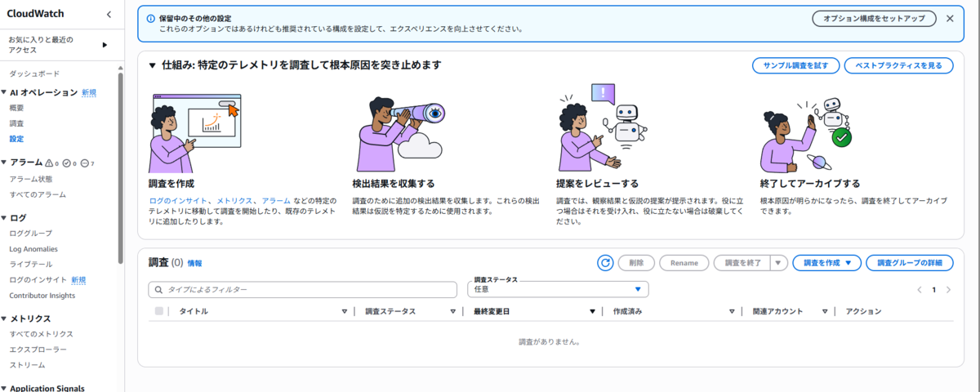The image size is (980, 392).
Task: Open Log Anomalies in sidebar
Action: pyautogui.click(x=33, y=249)
